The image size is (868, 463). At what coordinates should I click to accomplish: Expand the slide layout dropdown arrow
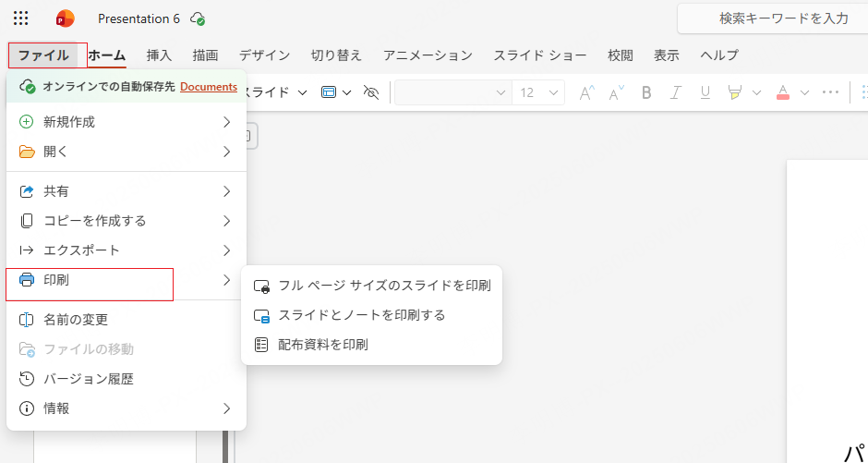click(347, 92)
